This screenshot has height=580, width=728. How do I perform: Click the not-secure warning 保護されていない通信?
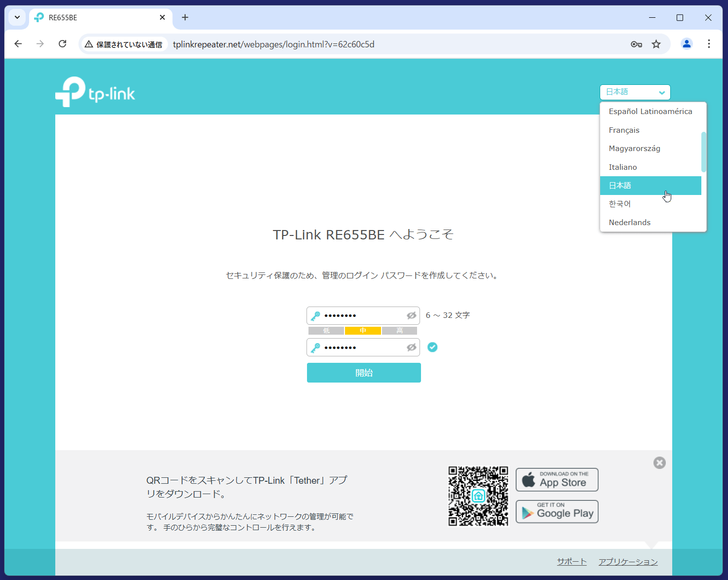click(123, 44)
